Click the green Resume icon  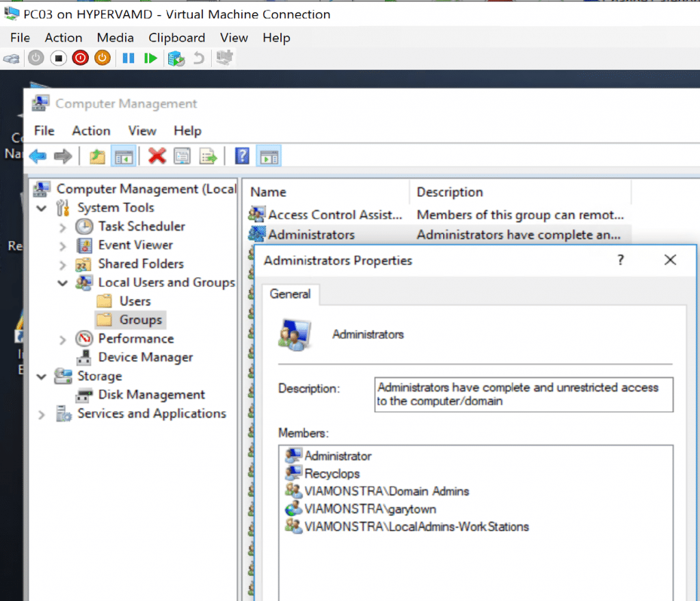tap(150, 58)
